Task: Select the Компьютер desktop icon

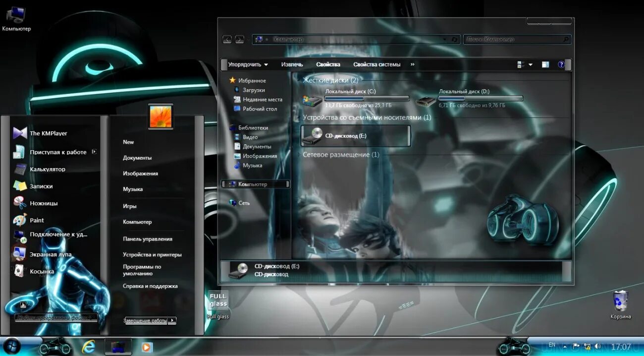Action: [x=16, y=18]
